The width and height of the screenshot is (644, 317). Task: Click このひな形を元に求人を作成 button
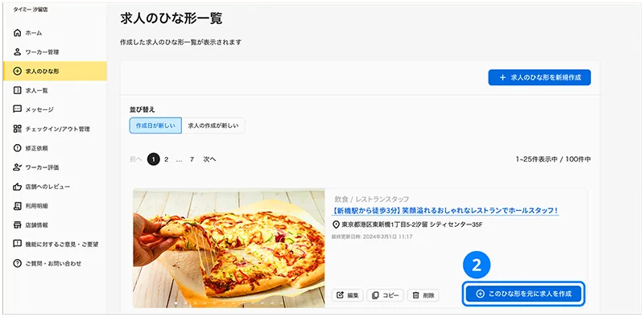524,294
